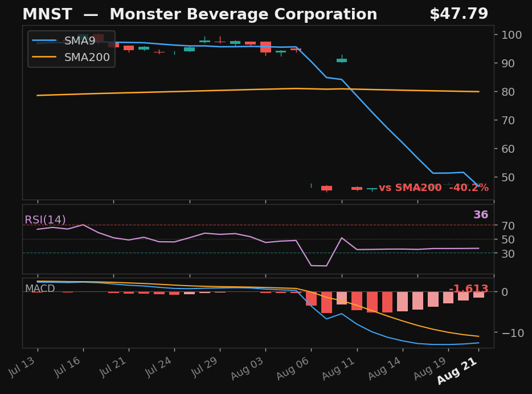532x394 pixels.
Task: Click the Jul 21 date axis label
Action: [113, 368]
